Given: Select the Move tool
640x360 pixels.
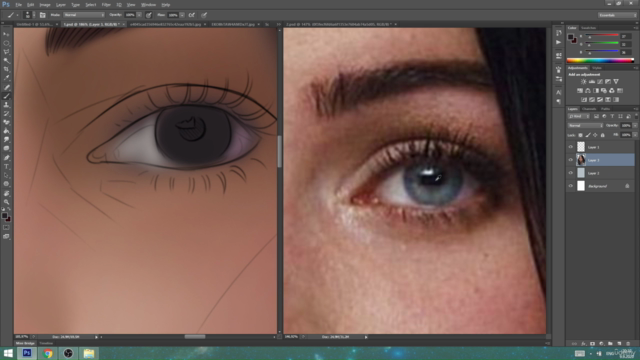Looking at the screenshot, I should tap(6, 34).
